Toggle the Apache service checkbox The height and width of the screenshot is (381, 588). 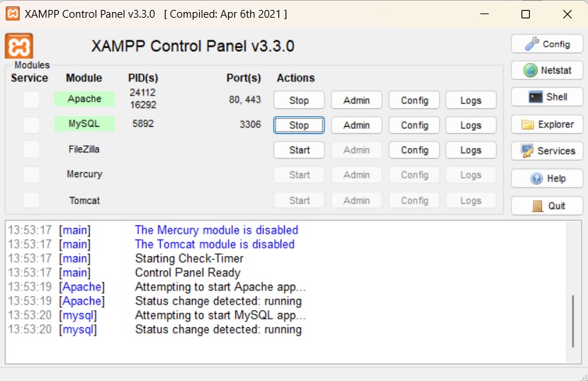point(31,100)
